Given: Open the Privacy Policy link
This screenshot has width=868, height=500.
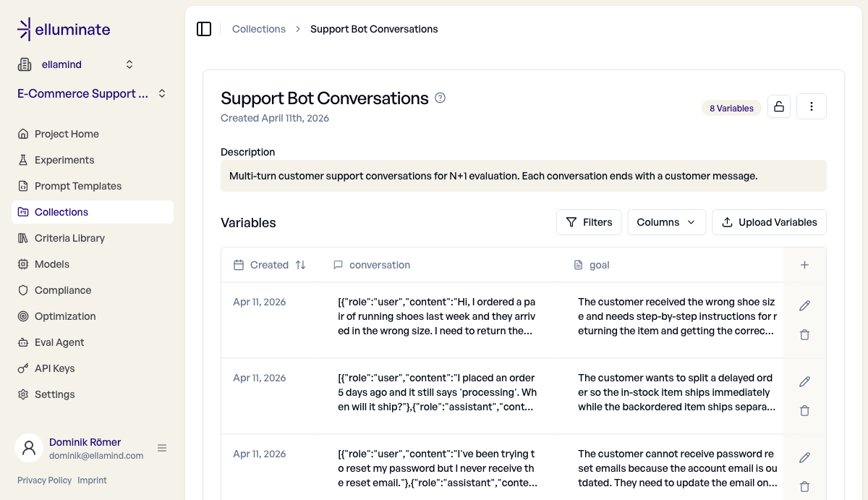Looking at the screenshot, I should 44,480.
